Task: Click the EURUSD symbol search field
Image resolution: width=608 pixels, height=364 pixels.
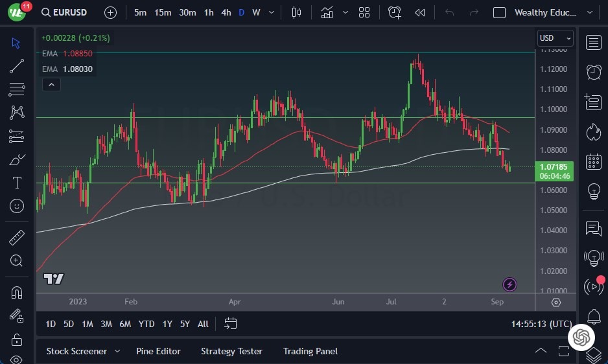Action: pyautogui.click(x=67, y=12)
